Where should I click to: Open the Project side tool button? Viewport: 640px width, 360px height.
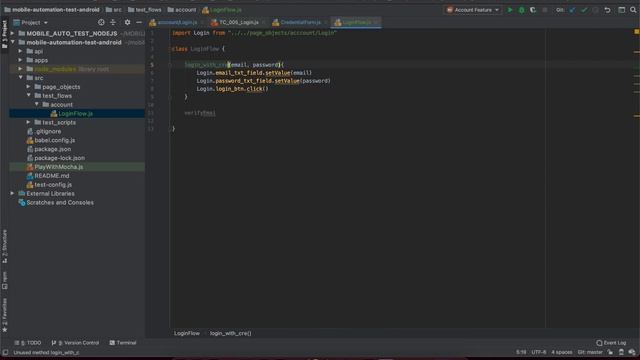click(x=4, y=34)
